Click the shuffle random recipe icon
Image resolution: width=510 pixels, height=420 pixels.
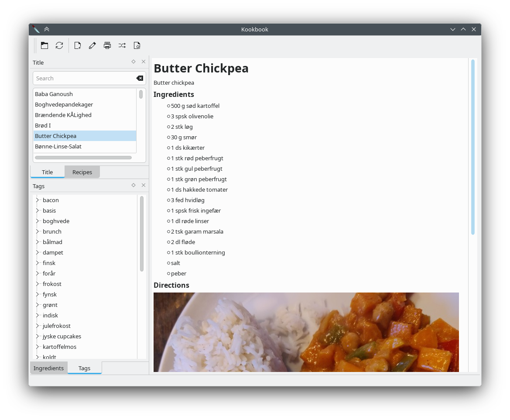tap(122, 45)
